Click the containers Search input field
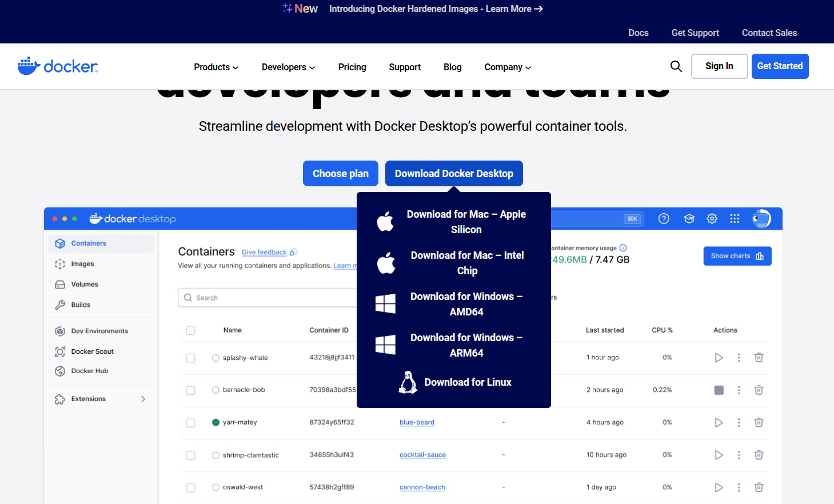This screenshot has width=834, height=504. coord(268,298)
